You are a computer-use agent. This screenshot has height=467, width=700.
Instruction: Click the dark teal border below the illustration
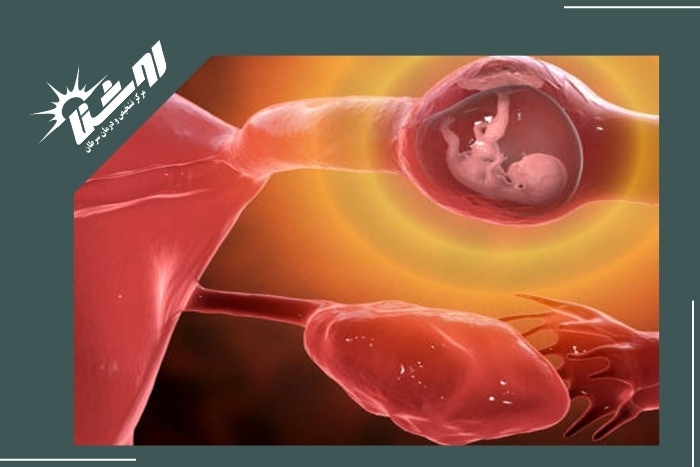[400, 455]
